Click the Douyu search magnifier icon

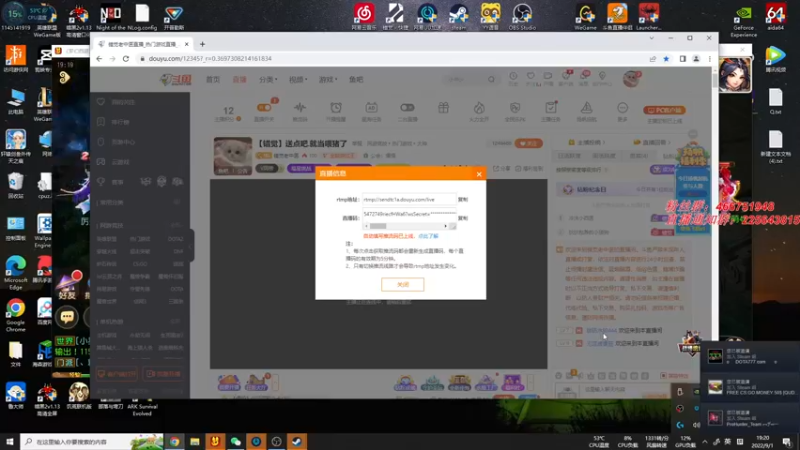[491, 80]
